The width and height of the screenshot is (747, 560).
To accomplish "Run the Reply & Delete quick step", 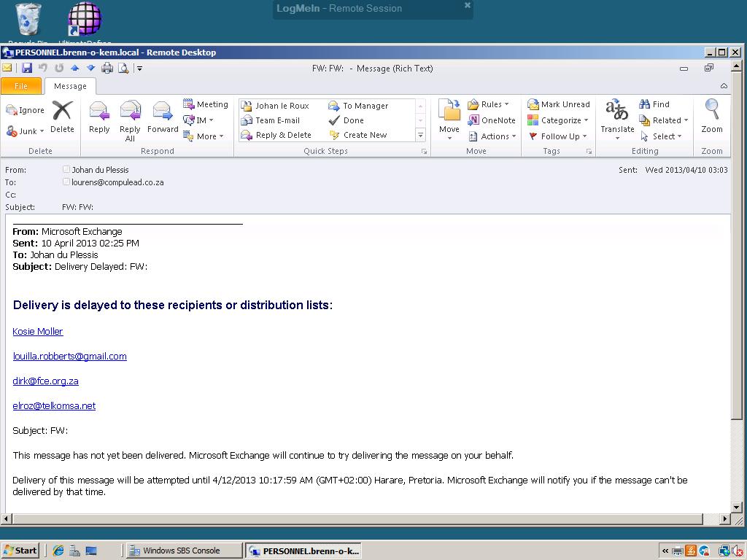I will tap(276, 135).
